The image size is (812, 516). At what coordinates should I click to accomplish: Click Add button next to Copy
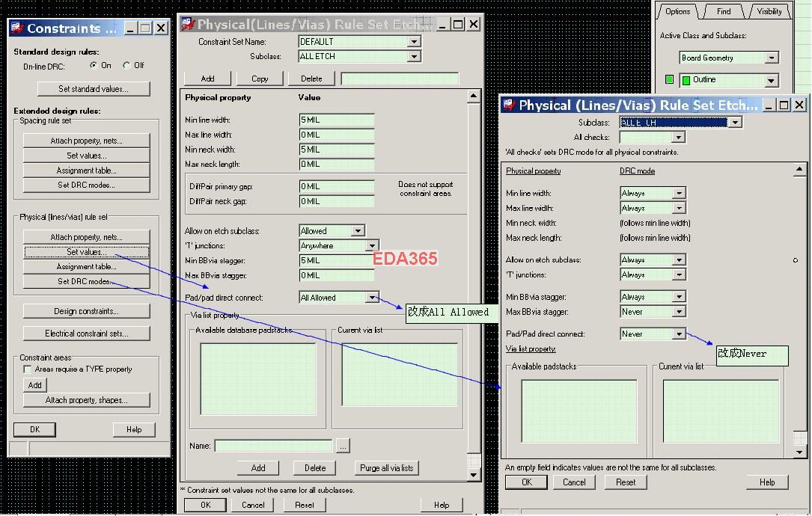(207, 79)
